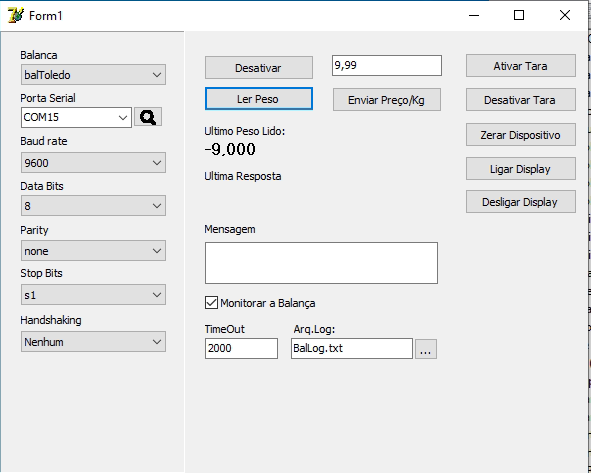The width and height of the screenshot is (591, 473).
Task: Click the Zerar Dispositivo button
Action: coord(521,135)
